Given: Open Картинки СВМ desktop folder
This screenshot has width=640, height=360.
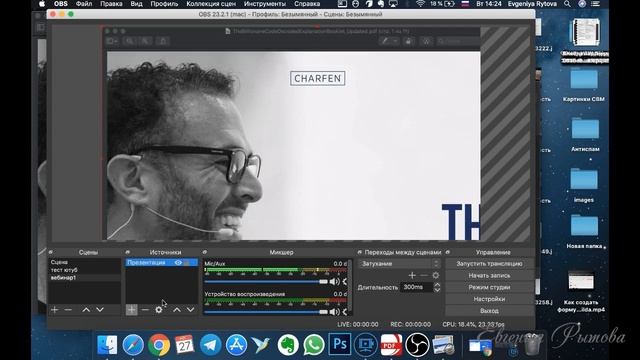Looking at the screenshot, I should [584, 85].
